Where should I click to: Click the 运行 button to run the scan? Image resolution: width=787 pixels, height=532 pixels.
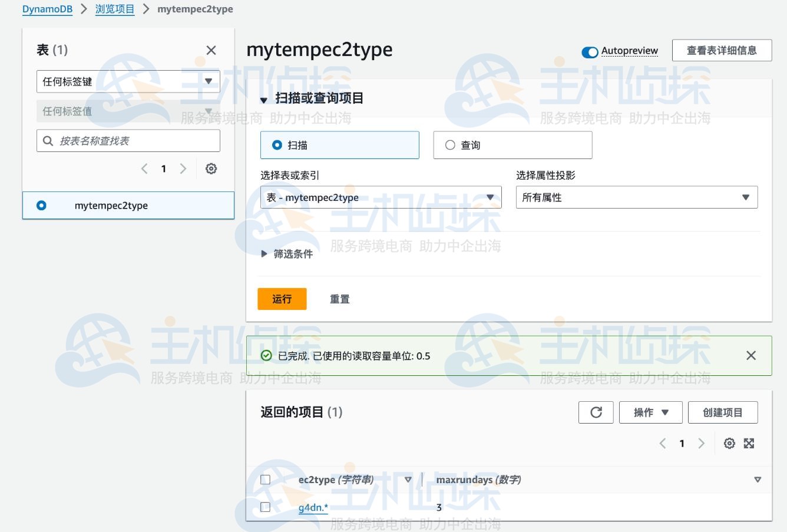point(282,299)
